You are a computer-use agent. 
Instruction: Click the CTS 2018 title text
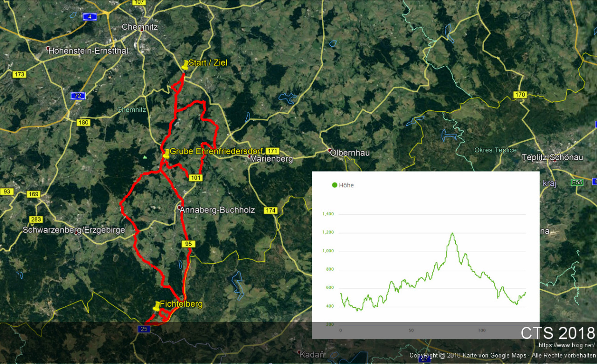point(558,333)
